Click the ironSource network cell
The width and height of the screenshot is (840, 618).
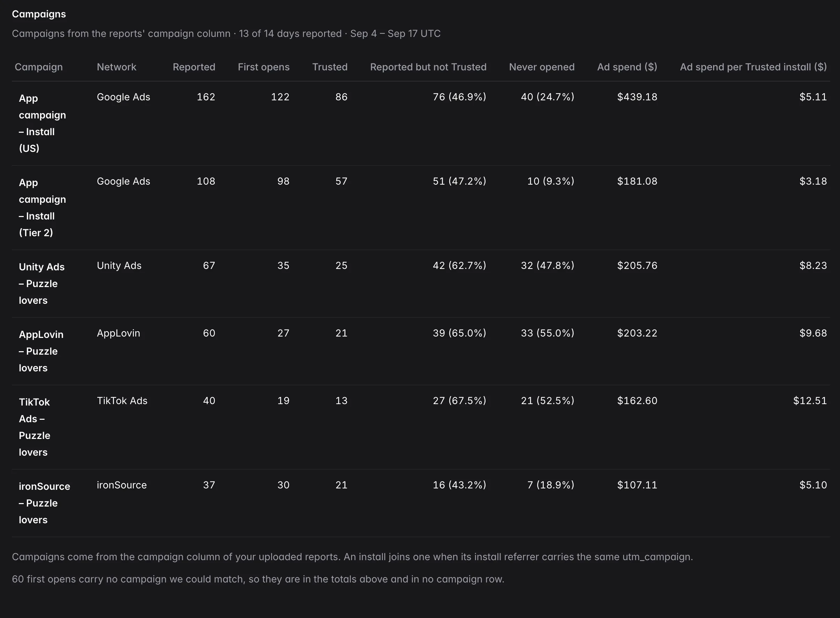point(122,485)
